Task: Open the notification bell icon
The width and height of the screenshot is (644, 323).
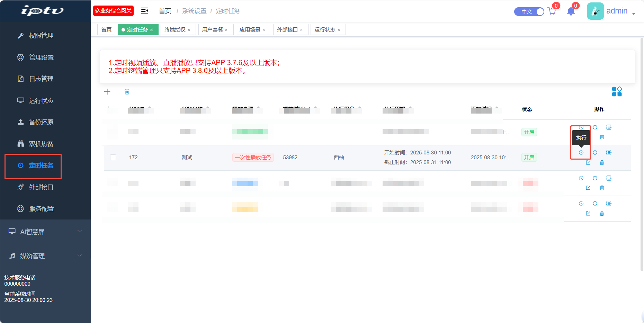Action: pos(571,11)
